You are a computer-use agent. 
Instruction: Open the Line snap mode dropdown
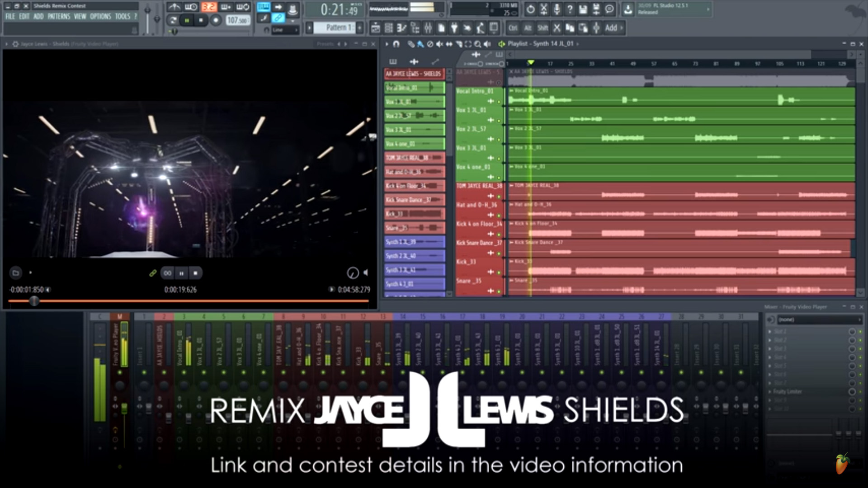(285, 30)
